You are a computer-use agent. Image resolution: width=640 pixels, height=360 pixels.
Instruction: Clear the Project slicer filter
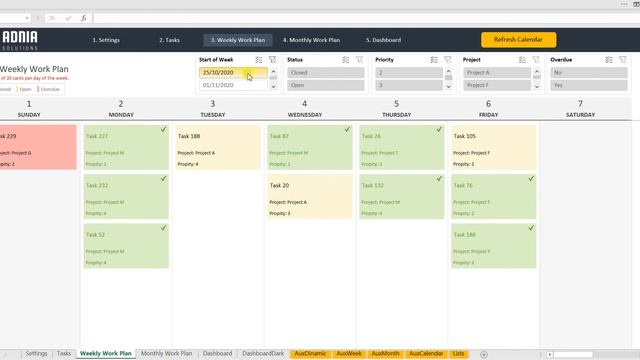coord(536,60)
